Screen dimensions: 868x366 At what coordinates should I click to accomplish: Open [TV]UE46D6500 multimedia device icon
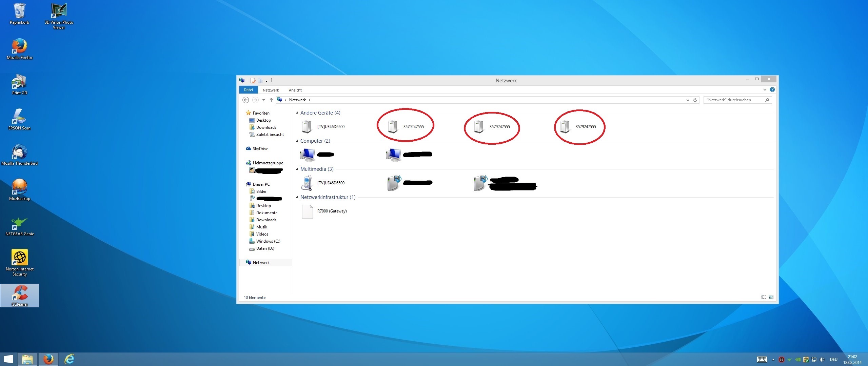click(307, 183)
